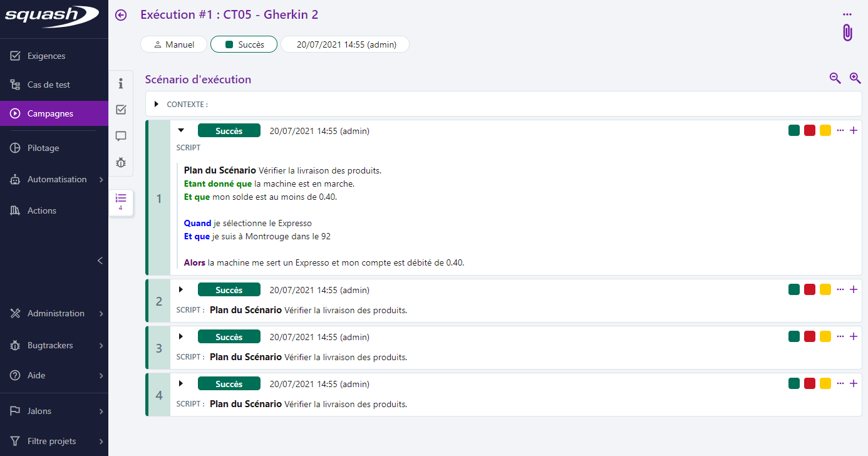
Task: Click the Succès status badge at the top
Action: click(x=244, y=44)
